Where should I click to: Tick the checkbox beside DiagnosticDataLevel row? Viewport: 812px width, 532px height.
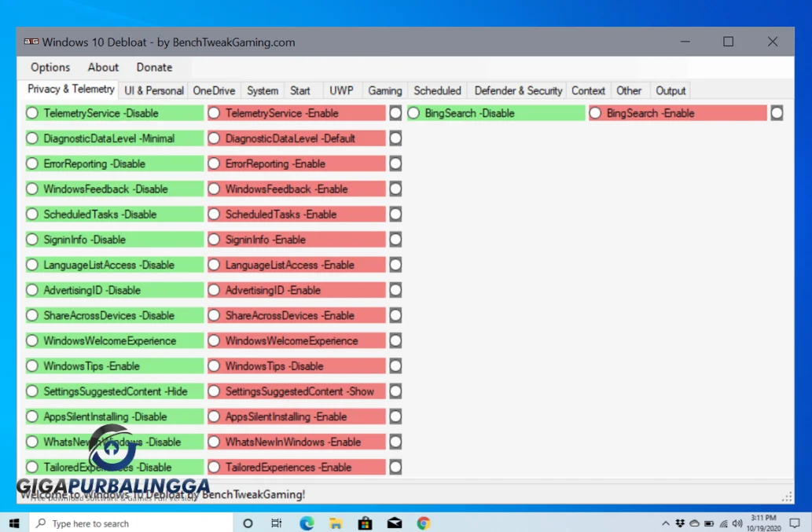(395, 138)
